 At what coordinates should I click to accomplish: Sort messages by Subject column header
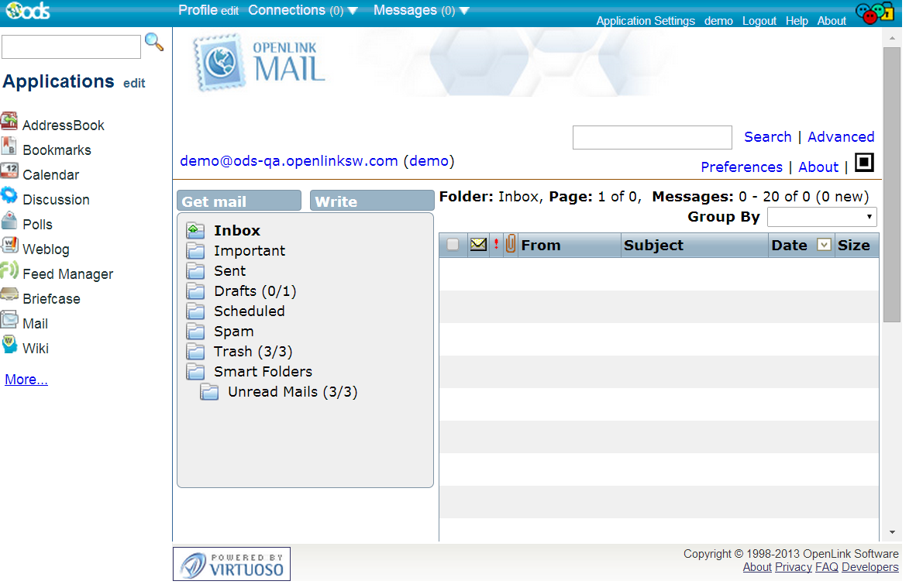653,246
